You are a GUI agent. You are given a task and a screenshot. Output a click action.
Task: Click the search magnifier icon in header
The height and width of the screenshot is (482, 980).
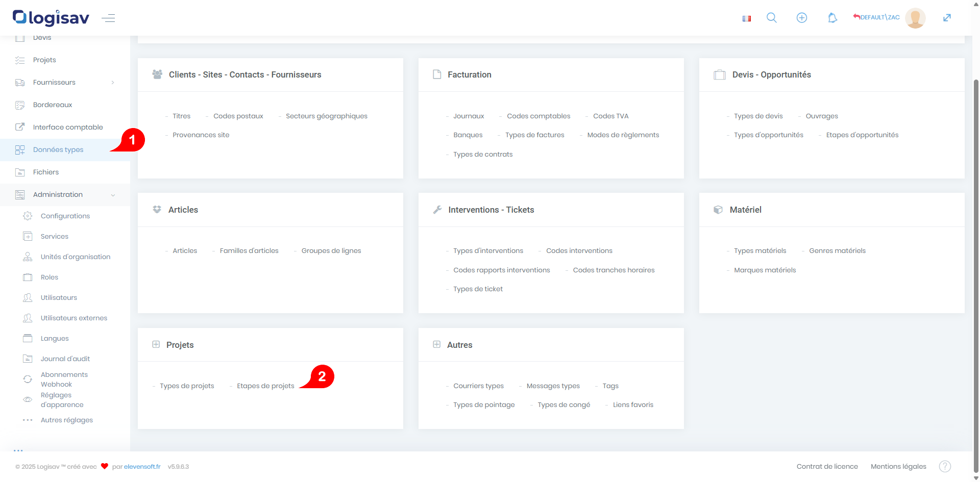tap(771, 18)
